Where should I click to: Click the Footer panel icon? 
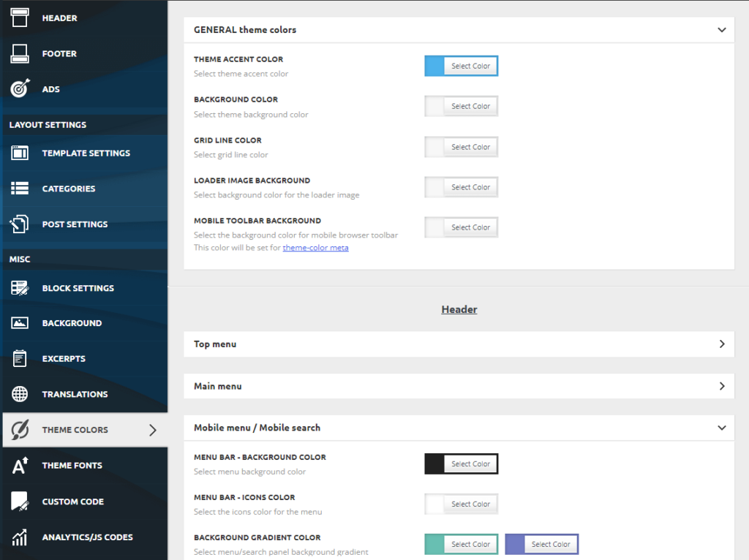pos(20,53)
